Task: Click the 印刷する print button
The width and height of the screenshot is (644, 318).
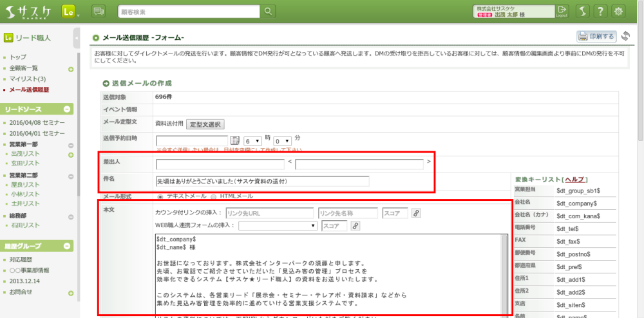Action: point(596,37)
